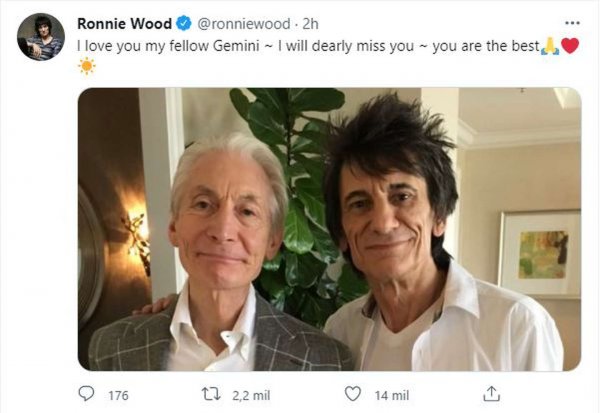Click the 14 mil likes count
The image size is (600, 413).
tap(392, 395)
